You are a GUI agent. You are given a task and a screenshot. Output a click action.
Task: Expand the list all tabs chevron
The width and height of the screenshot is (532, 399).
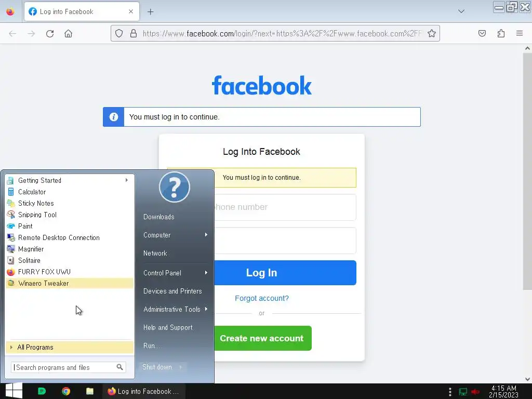point(461,11)
